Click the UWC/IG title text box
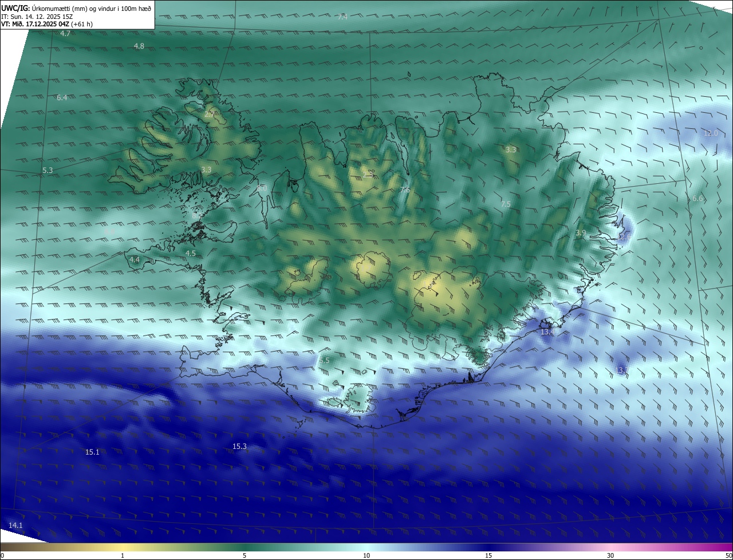 tap(77, 15)
